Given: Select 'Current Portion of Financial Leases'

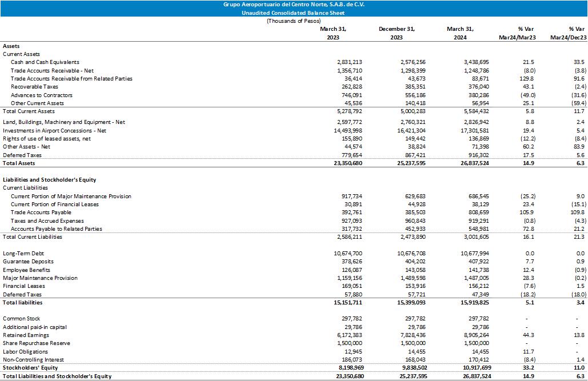Looking at the screenshot, I should click(55, 204).
